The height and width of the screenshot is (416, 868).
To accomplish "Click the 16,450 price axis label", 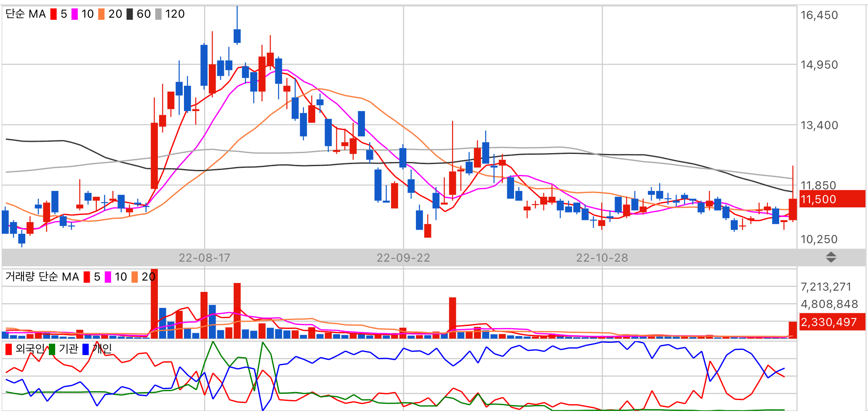I will (819, 15).
